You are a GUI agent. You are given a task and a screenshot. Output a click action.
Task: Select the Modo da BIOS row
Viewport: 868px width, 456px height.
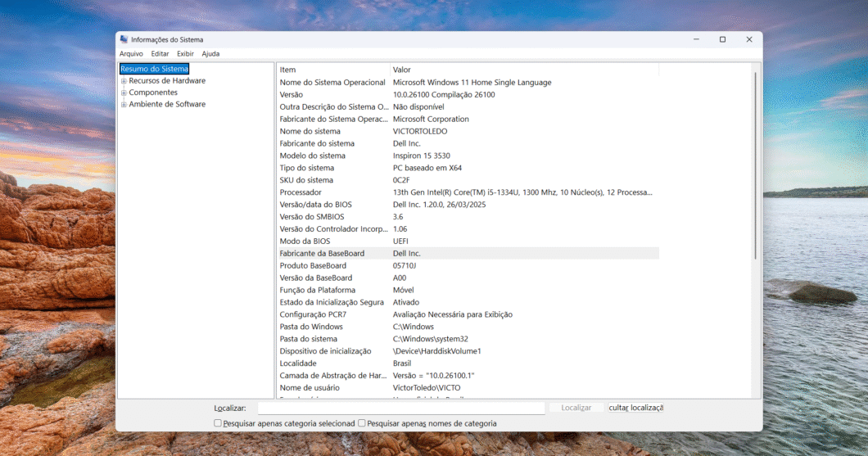[468, 242]
